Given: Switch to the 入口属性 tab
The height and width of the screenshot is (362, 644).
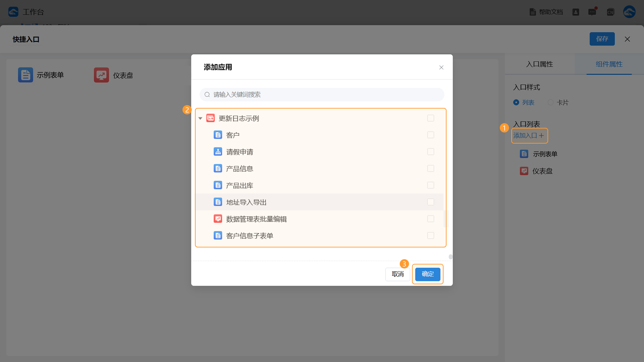Looking at the screenshot, I should click(539, 64).
